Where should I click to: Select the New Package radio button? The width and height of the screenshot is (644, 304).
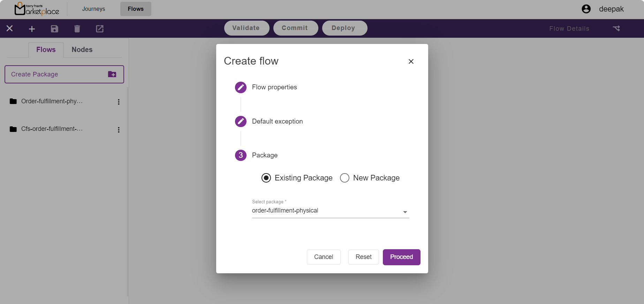pyautogui.click(x=344, y=178)
